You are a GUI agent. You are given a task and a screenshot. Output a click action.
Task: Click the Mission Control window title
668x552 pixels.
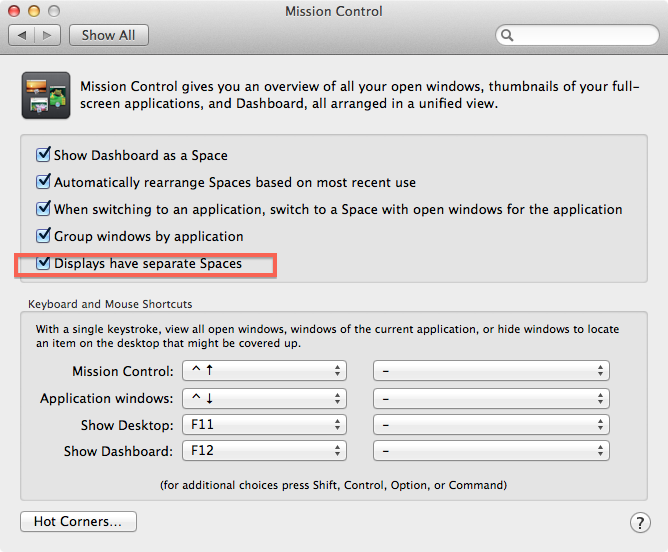[334, 11]
